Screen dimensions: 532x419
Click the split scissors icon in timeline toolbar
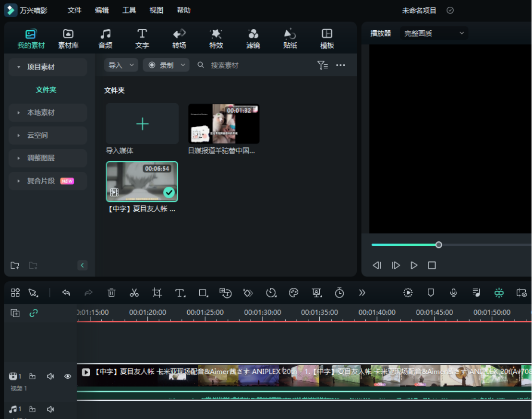[134, 293]
